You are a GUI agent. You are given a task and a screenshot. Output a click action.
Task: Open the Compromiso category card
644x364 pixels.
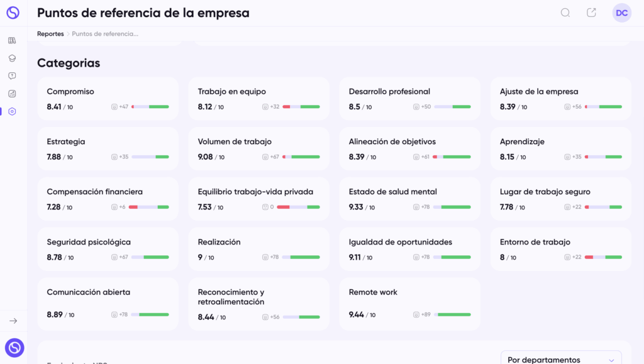tap(108, 99)
